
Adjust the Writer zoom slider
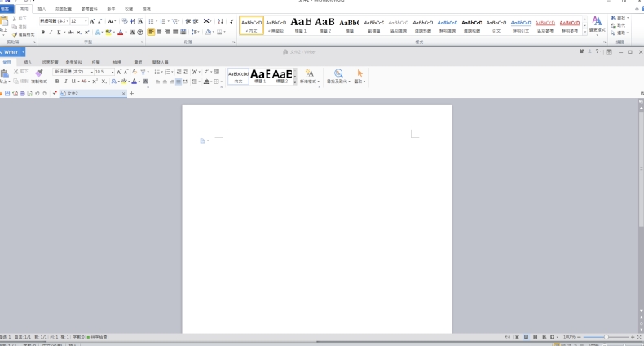[x=606, y=337]
